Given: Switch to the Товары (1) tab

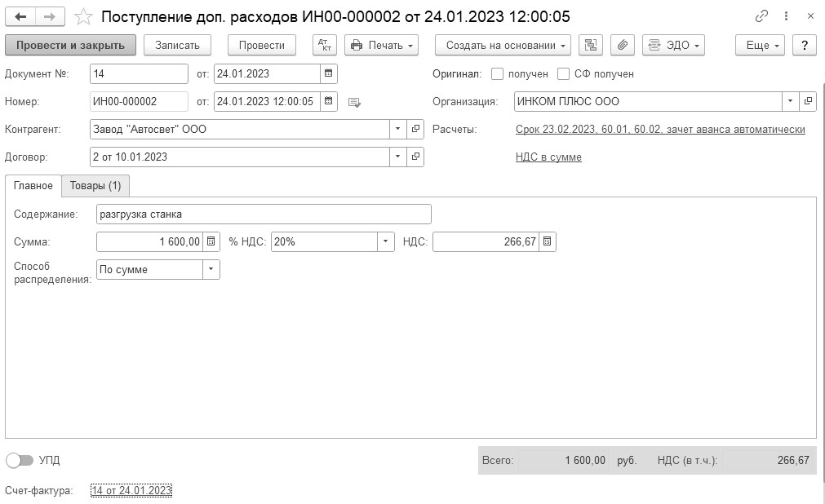Looking at the screenshot, I should (x=95, y=186).
